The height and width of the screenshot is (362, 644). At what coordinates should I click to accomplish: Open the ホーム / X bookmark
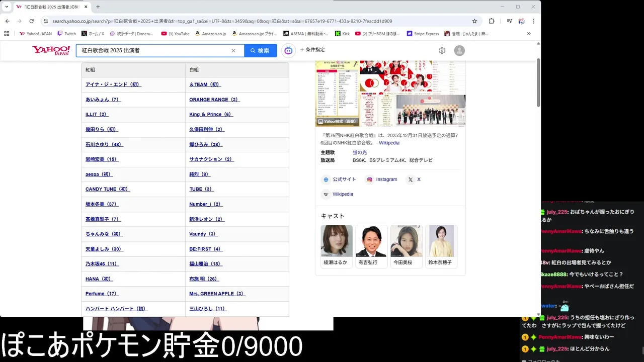pyautogui.click(x=93, y=34)
